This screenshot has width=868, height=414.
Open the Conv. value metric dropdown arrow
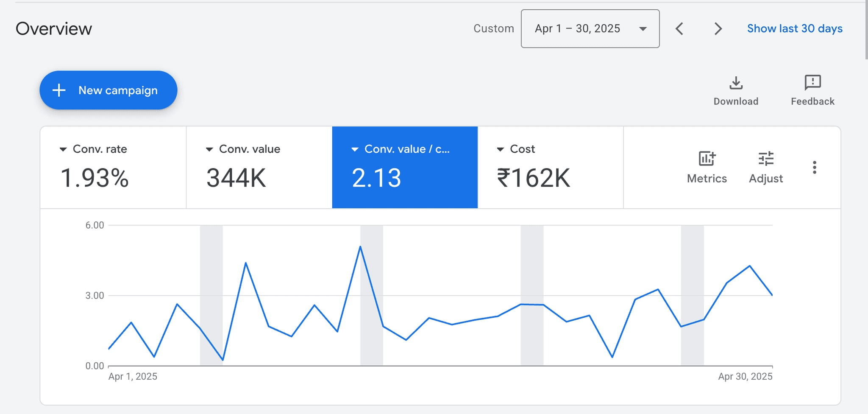click(x=209, y=149)
